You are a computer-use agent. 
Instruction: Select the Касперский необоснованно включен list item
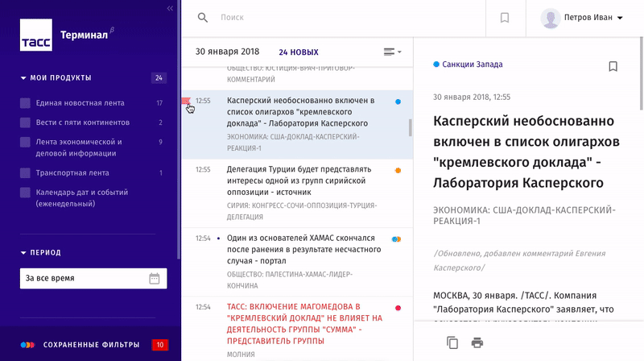[297, 125]
